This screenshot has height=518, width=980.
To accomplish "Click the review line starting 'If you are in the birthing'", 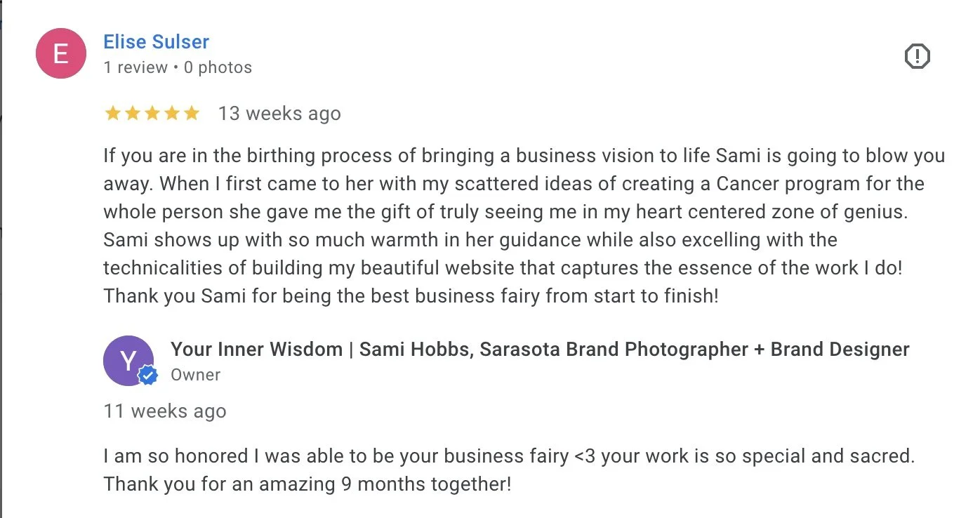I will pyautogui.click(x=524, y=156).
